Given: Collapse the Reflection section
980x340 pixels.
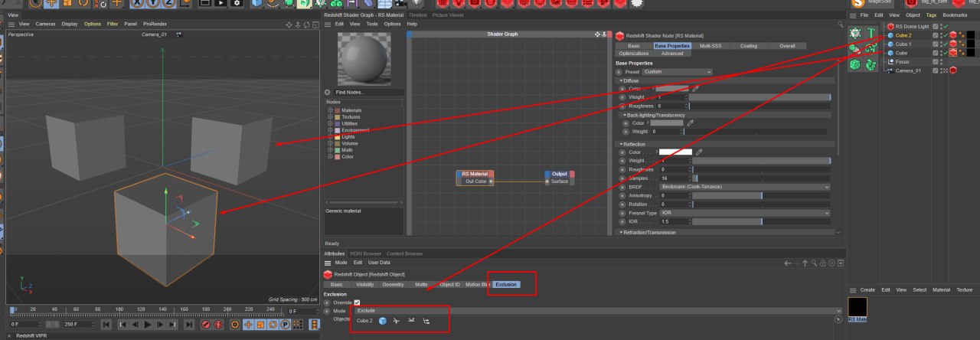Looking at the screenshot, I should pyautogui.click(x=621, y=144).
